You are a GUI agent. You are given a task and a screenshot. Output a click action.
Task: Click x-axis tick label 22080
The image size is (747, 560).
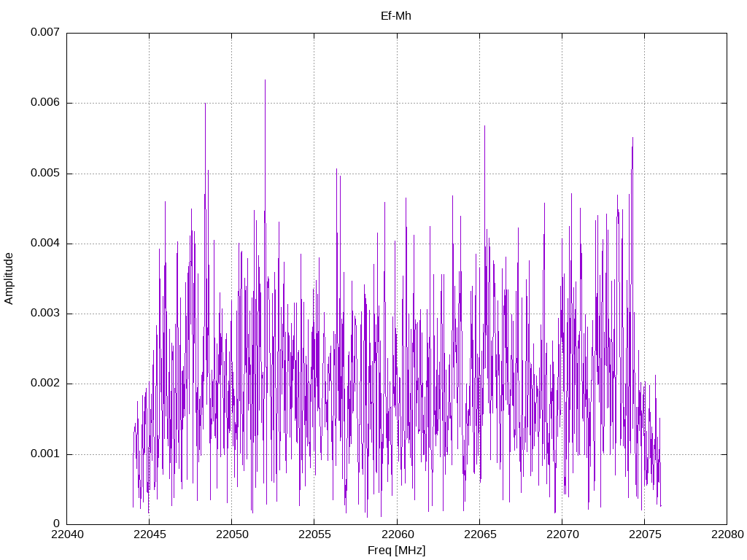[727, 534]
